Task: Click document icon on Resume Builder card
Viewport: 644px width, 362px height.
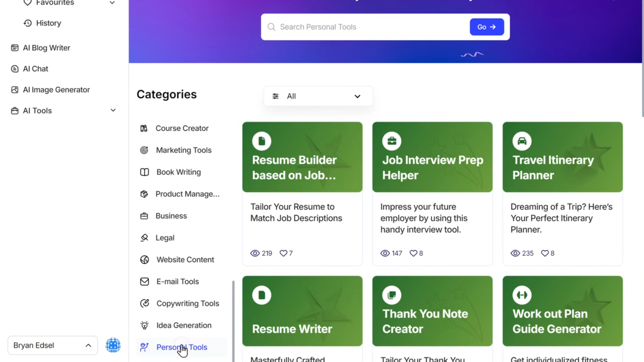Action: (x=262, y=141)
